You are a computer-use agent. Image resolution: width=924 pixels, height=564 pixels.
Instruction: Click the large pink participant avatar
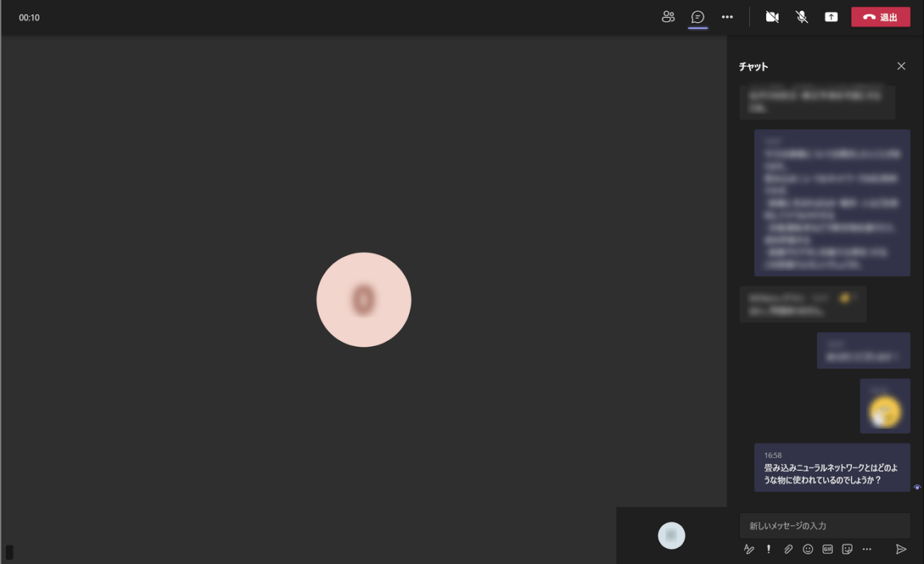pyautogui.click(x=364, y=300)
